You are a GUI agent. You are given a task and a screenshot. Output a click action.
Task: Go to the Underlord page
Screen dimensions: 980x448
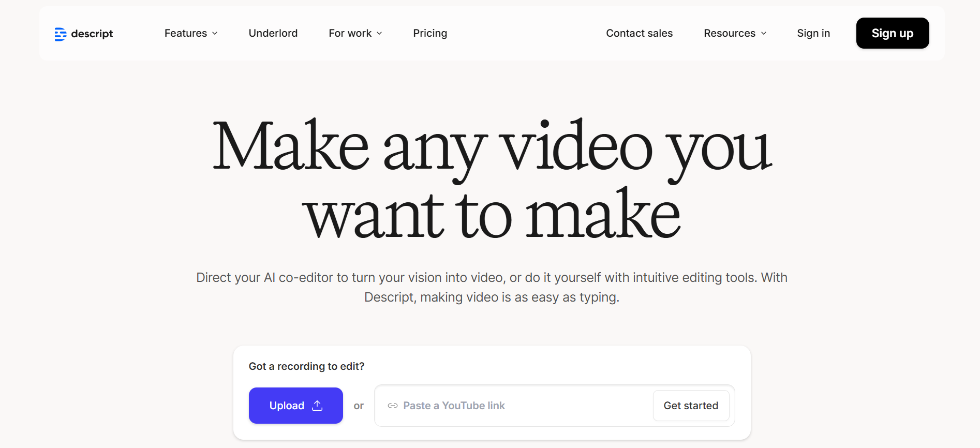tap(273, 33)
